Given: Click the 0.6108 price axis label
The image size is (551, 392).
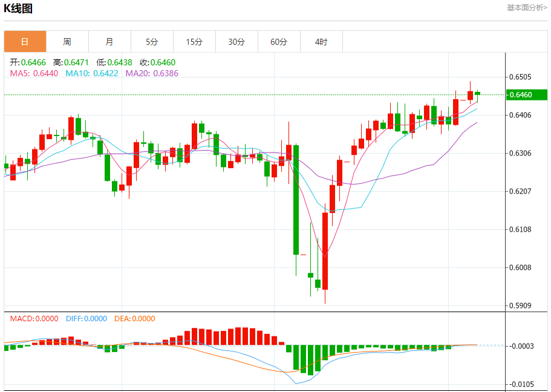Looking at the screenshot, I should pos(520,229).
